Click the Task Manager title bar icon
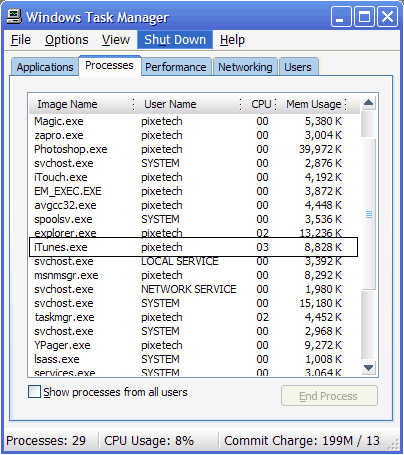404x455 pixels. (14, 17)
